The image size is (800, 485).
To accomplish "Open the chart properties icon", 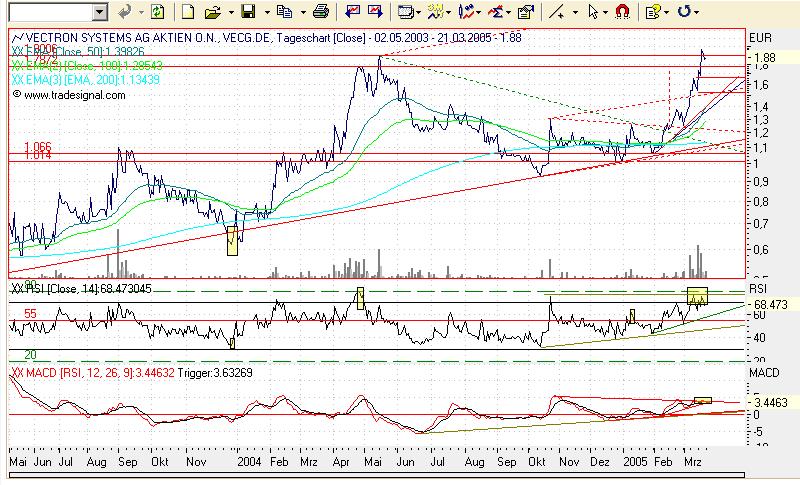I will [x=526, y=12].
